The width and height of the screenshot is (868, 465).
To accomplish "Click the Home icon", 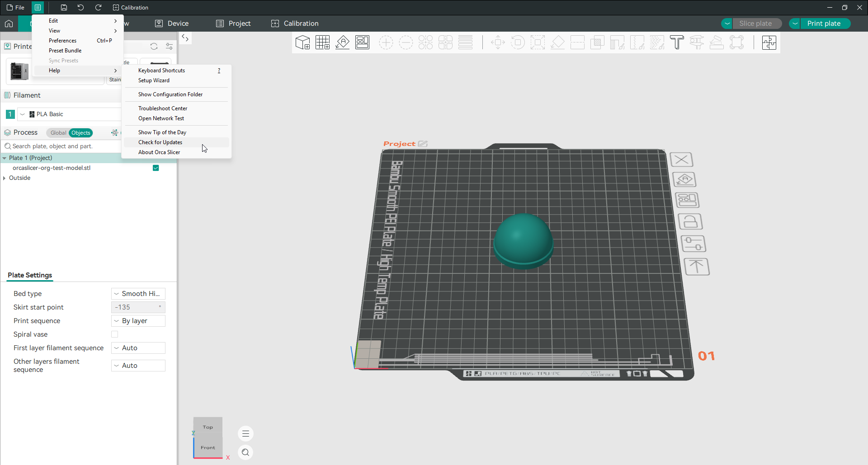I will 9,23.
